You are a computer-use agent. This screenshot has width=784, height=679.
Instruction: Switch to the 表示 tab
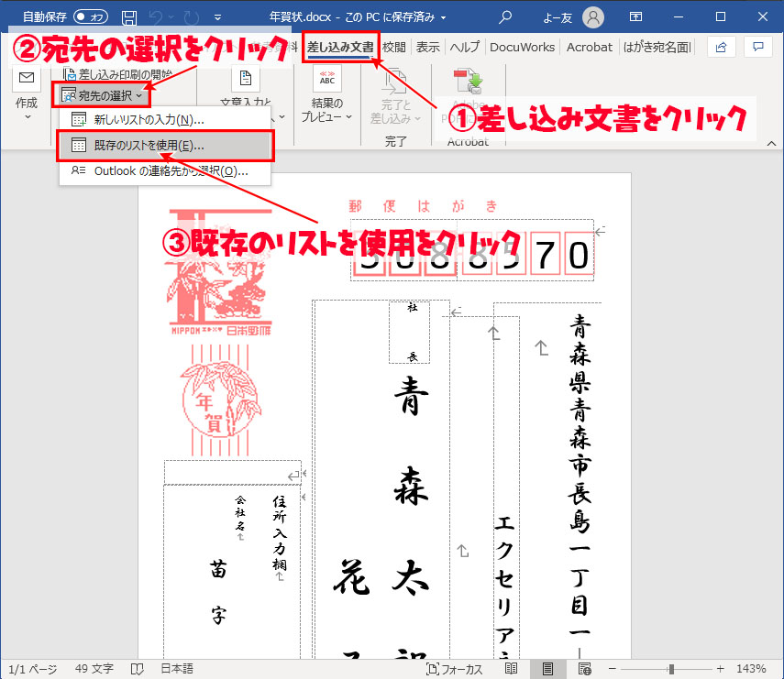point(428,48)
